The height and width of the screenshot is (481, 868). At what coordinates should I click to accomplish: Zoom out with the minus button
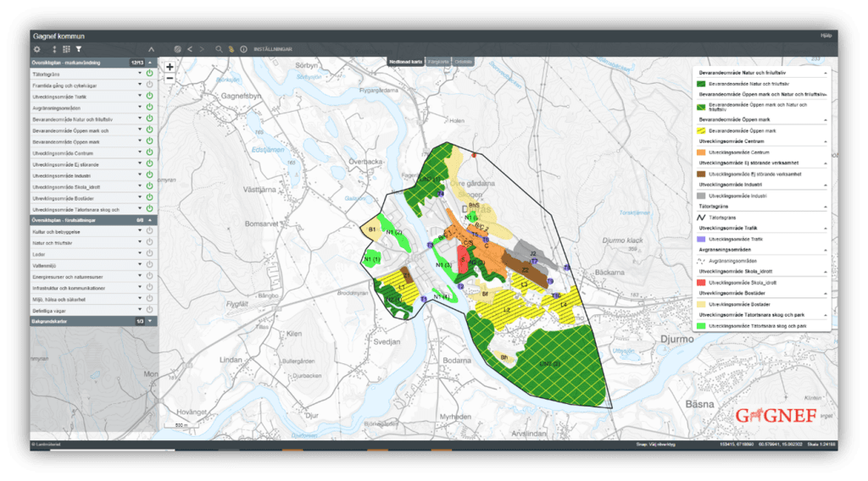pos(170,77)
